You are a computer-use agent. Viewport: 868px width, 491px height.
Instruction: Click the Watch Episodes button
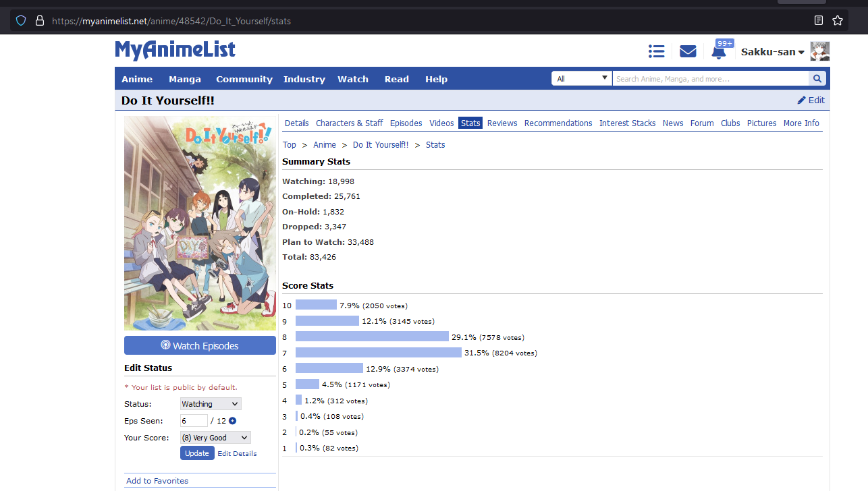tap(200, 345)
